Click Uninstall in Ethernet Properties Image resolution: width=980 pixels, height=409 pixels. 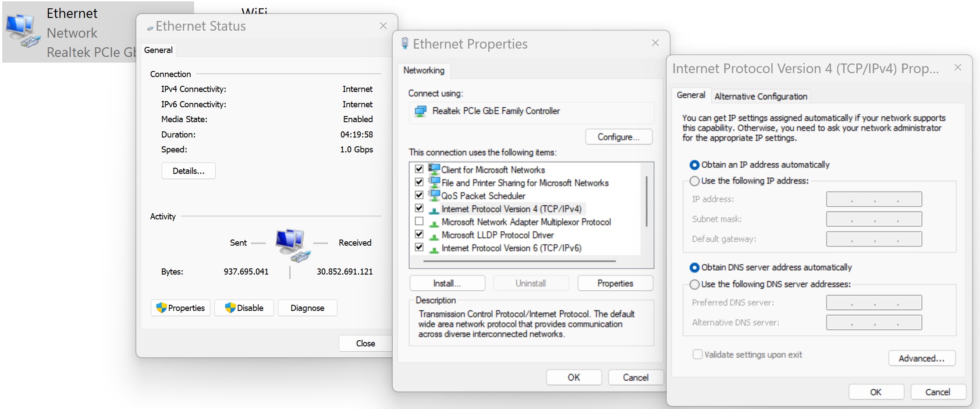click(x=531, y=283)
